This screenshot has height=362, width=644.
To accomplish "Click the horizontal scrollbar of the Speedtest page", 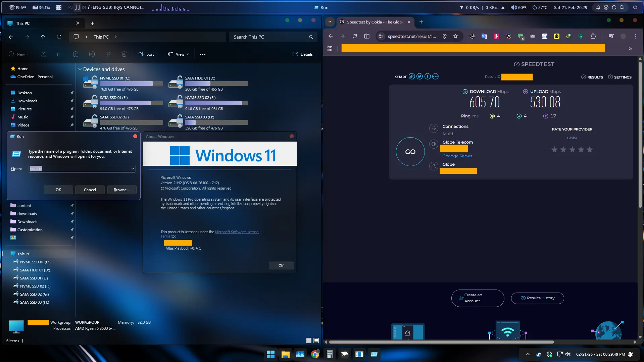I will 441,342.
